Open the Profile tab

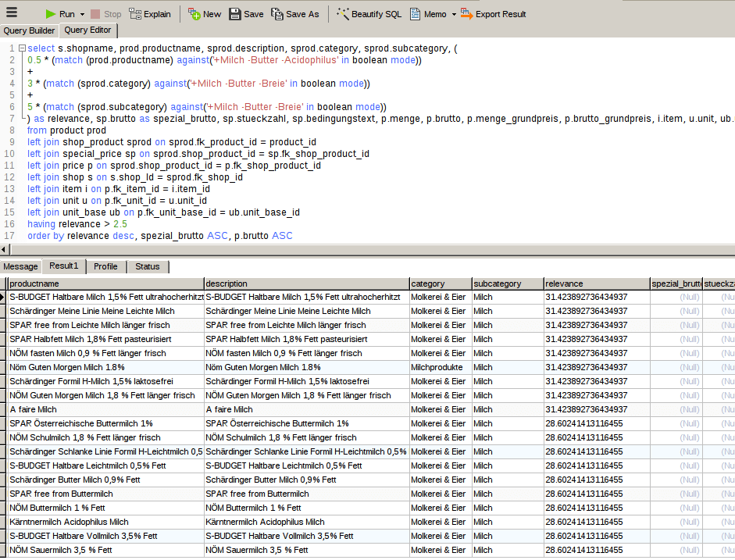tap(105, 267)
